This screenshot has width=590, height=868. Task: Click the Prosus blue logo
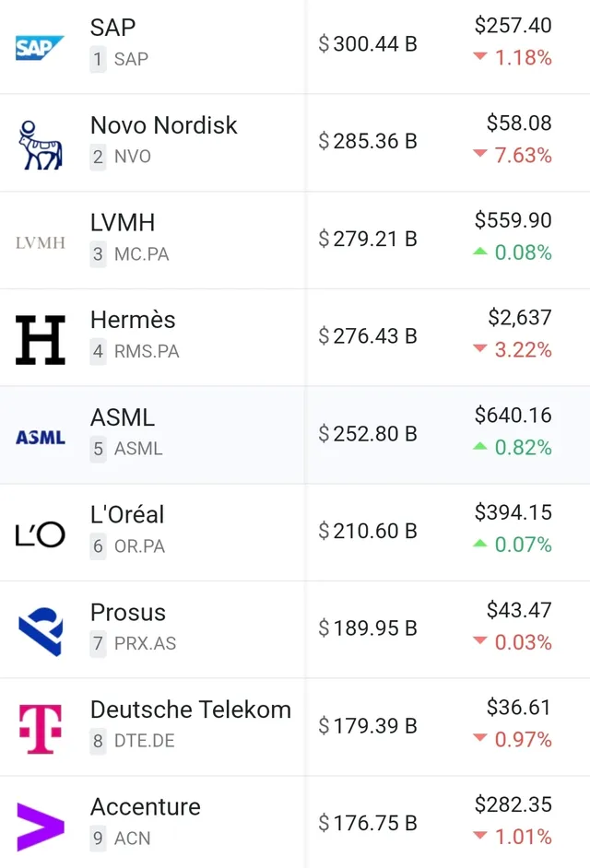[40, 631]
